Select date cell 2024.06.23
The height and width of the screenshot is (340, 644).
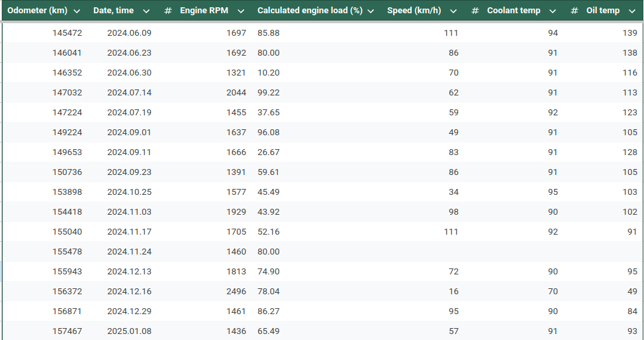click(129, 52)
